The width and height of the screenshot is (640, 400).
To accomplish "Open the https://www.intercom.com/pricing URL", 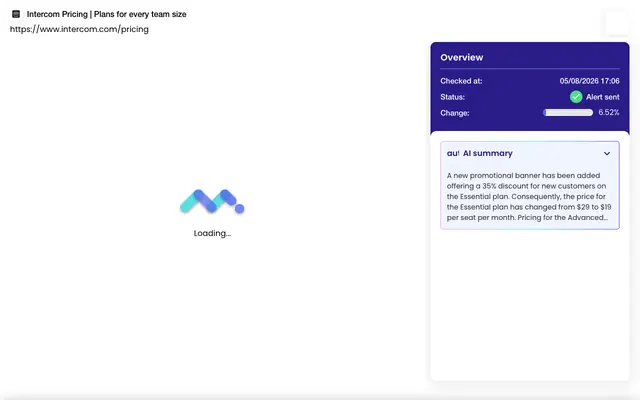I will pos(79,29).
